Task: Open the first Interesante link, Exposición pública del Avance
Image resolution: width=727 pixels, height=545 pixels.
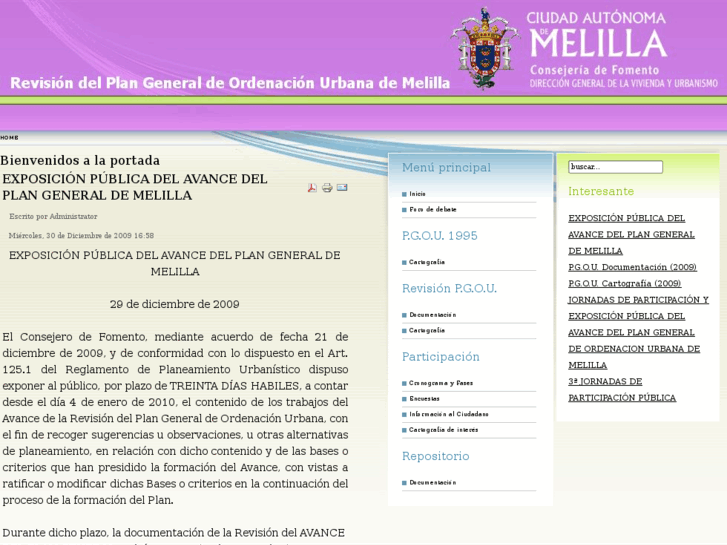Action: click(631, 234)
